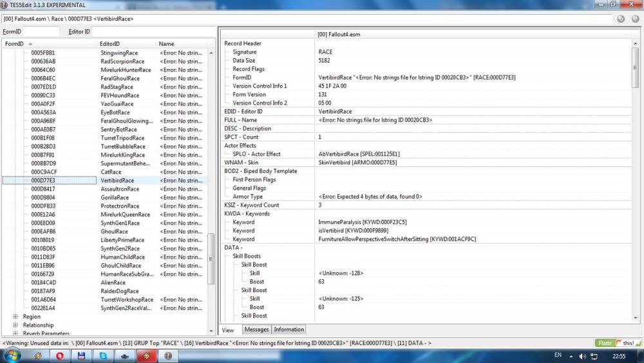Select the YaoGuaiRace record
Viewport: 644px width, 363px height.
[117, 104]
